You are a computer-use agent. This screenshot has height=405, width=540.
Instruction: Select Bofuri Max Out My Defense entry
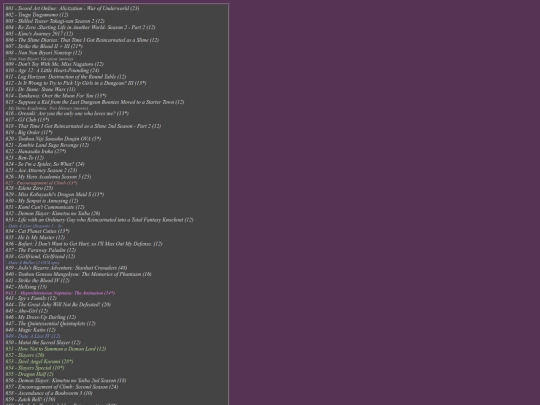84,244
